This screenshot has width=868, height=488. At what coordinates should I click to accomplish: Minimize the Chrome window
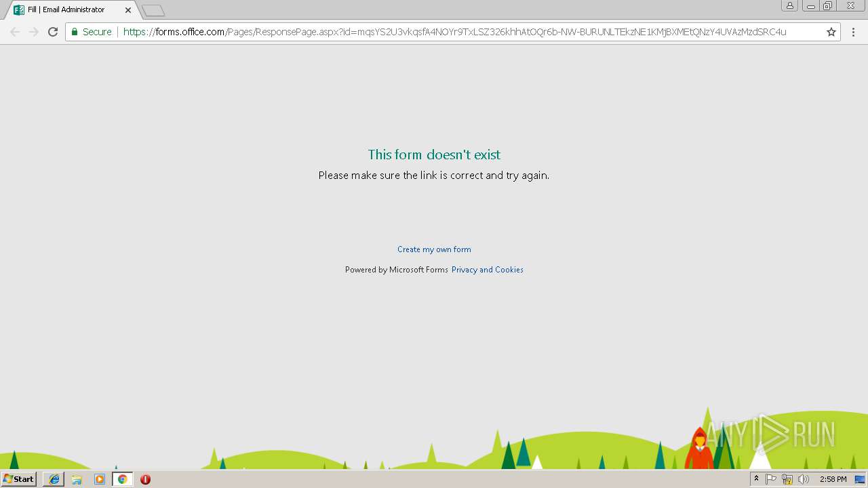click(810, 5)
